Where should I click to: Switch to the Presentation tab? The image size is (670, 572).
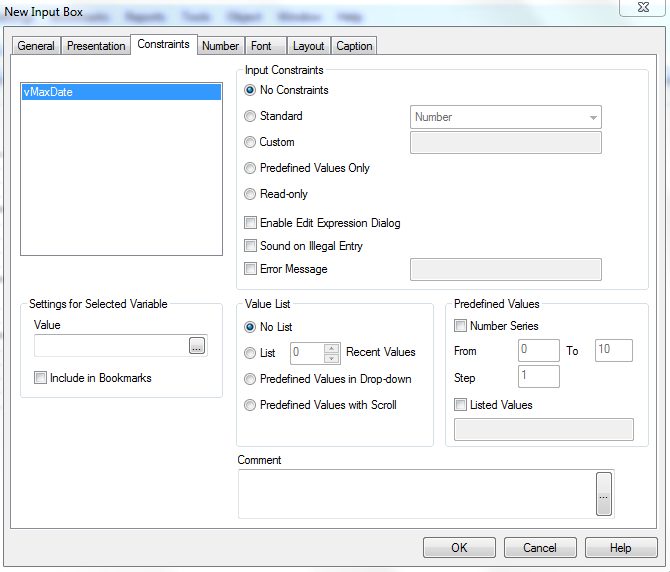[96, 46]
